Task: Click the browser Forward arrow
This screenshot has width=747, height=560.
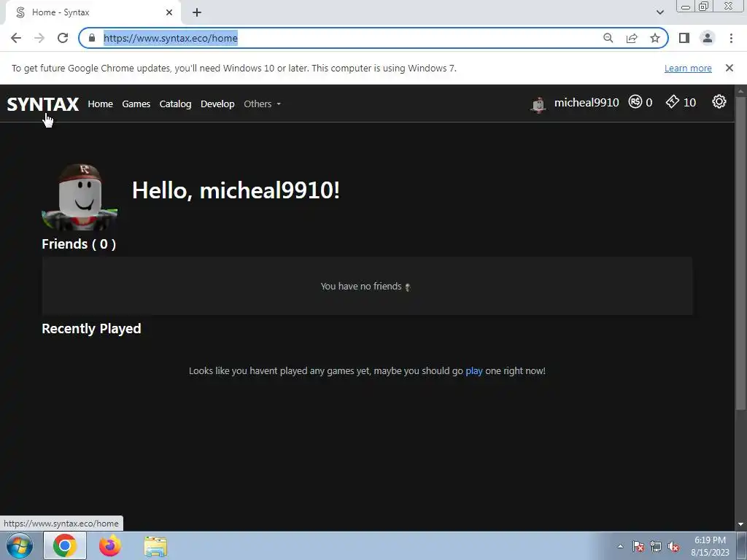Action: coord(39,38)
